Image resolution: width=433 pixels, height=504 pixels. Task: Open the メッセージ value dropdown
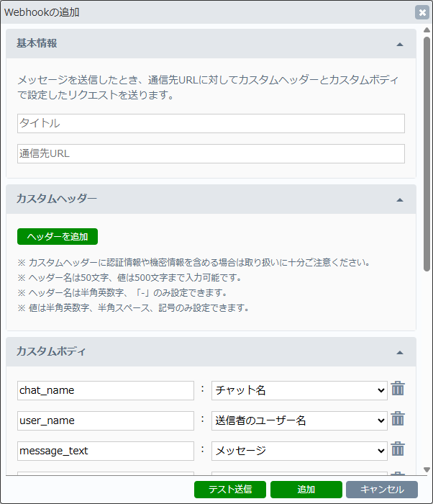click(299, 451)
